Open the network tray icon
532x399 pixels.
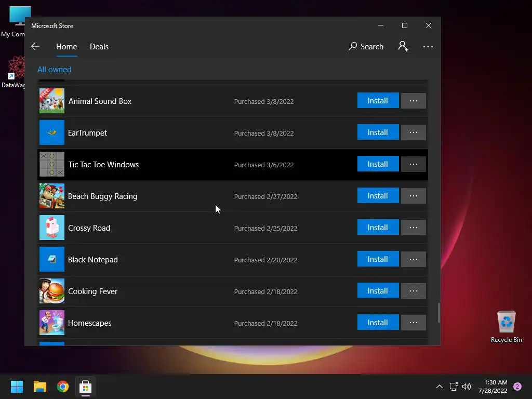click(454, 387)
